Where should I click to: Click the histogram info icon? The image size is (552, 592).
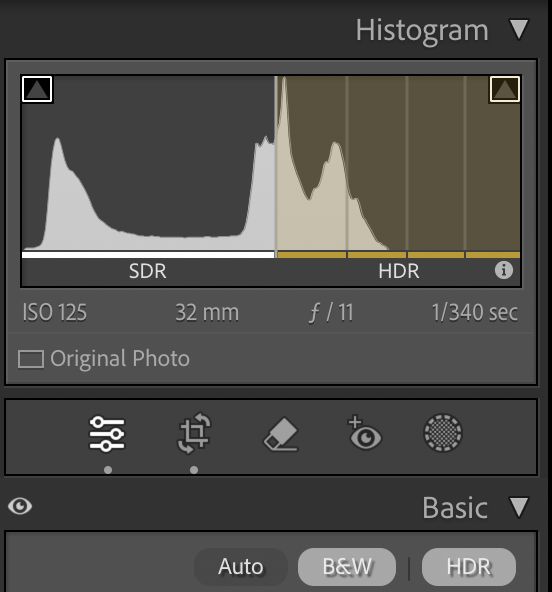click(504, 270)
